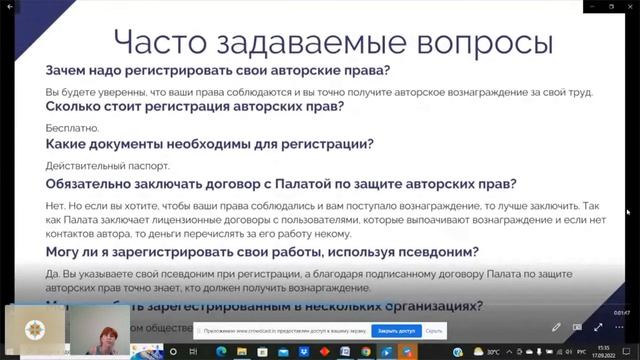The height and width of the screenshot is (360, 640).
Task: Click the microphone tray icon
Action: click(539, 351)
